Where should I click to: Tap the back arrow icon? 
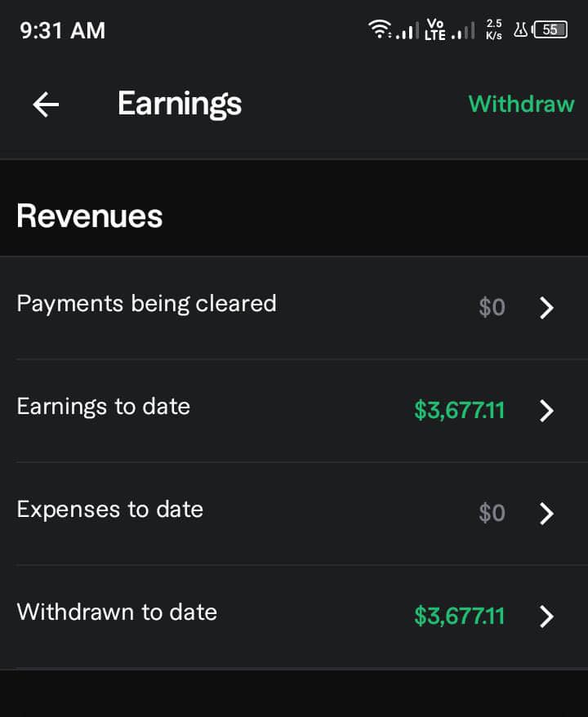[46, 104]
